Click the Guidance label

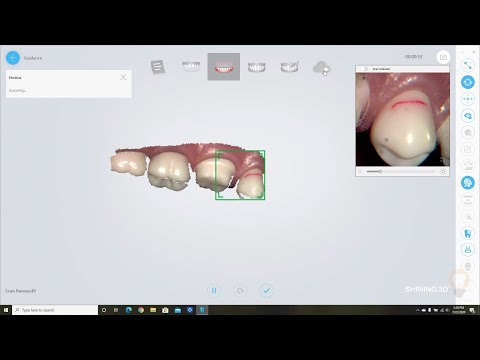pyautogui.click(x=33, y=58)
